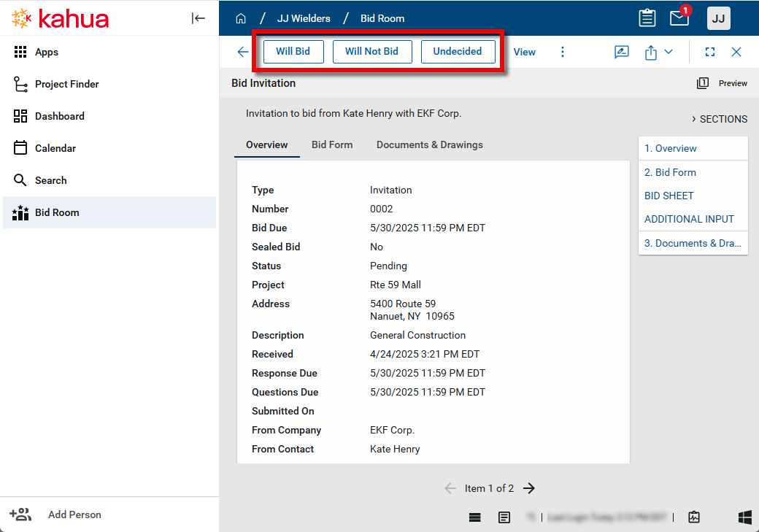Switch to the Bid Form tab
The height and width of the screenshot is (532, 759).
(332, 144)
